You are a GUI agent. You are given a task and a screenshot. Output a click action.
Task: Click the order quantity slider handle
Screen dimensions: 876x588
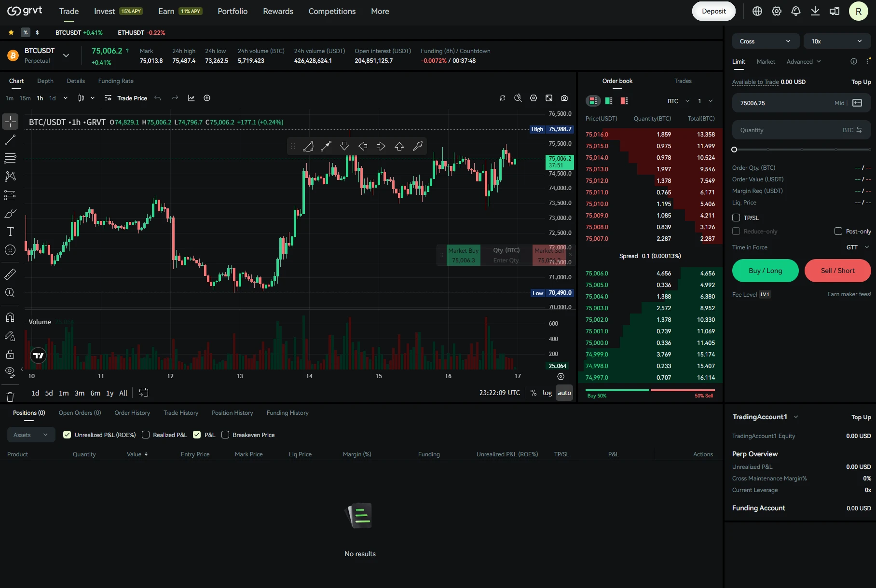[734, 150]
